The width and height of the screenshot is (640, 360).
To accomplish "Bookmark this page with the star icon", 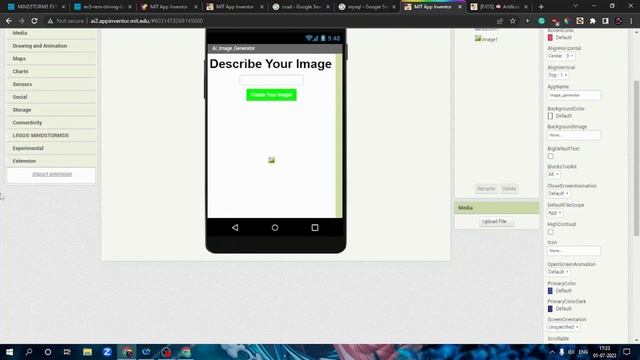I will [513, 21].
